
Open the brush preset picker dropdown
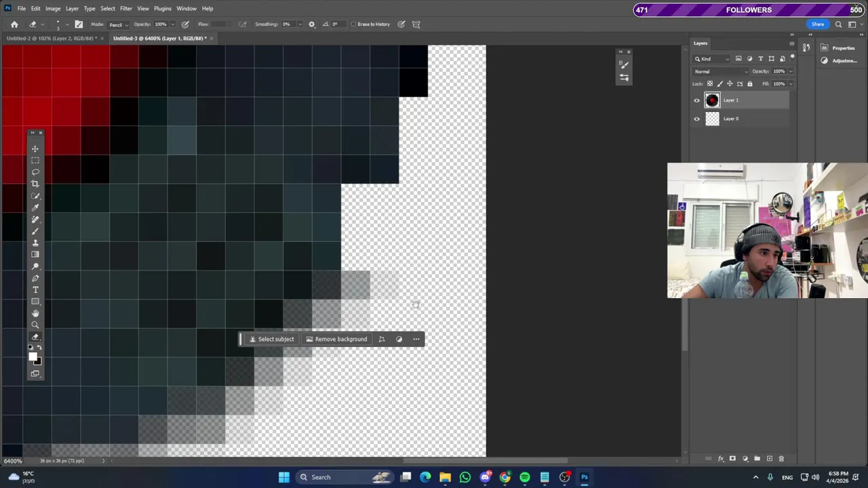click(x=66, y=24)
